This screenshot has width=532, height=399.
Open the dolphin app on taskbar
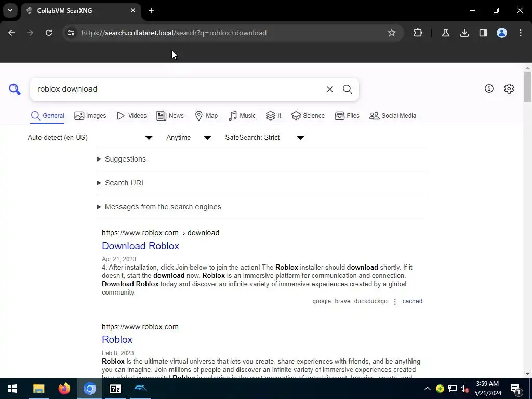tap(140, 389)
